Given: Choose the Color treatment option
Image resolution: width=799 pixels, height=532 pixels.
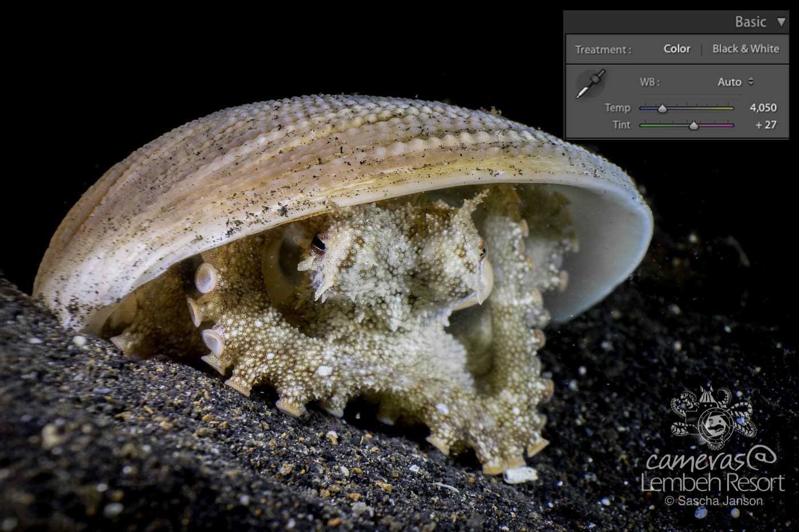Looking at the screenshot, I should [677, 49].
